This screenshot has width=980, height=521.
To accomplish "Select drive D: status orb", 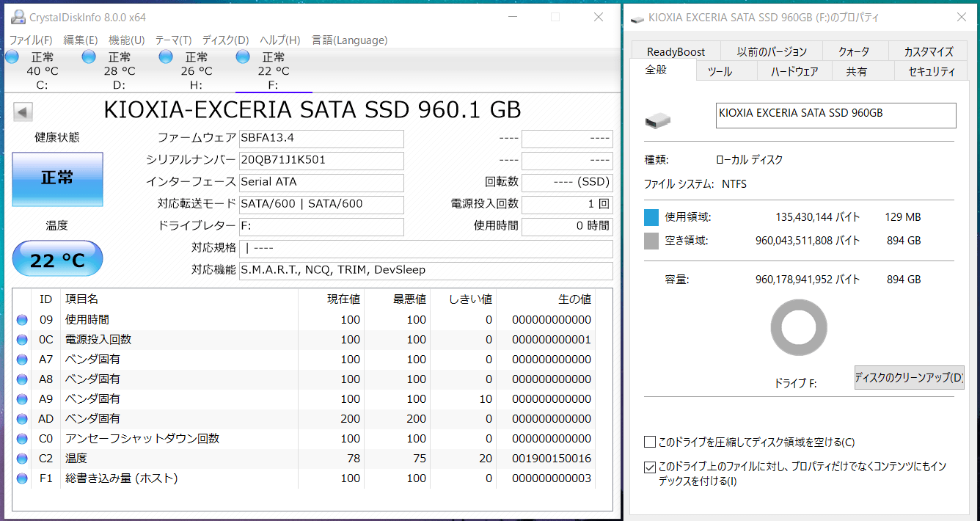I will 89,57.
